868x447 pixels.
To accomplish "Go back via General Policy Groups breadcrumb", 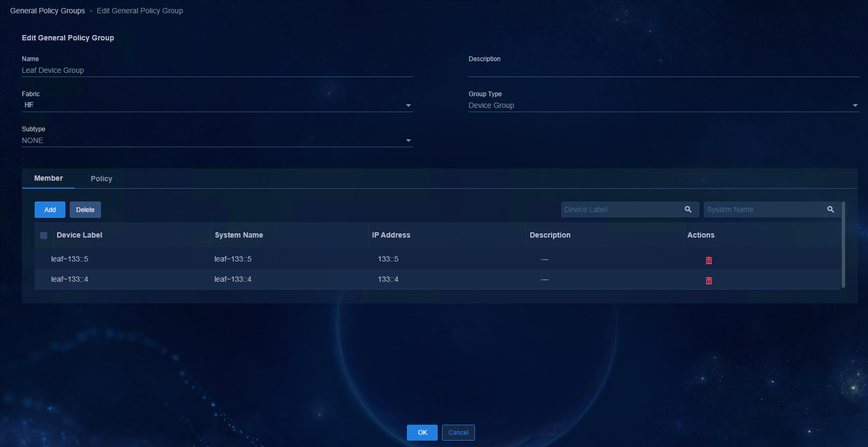I will 47,11.
